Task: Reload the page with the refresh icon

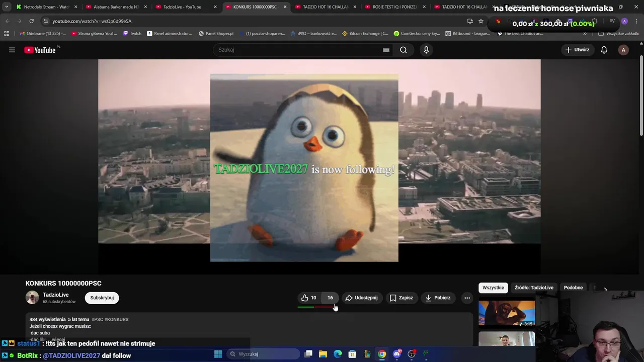Action: pyautogui.click(x=31, y=21)
